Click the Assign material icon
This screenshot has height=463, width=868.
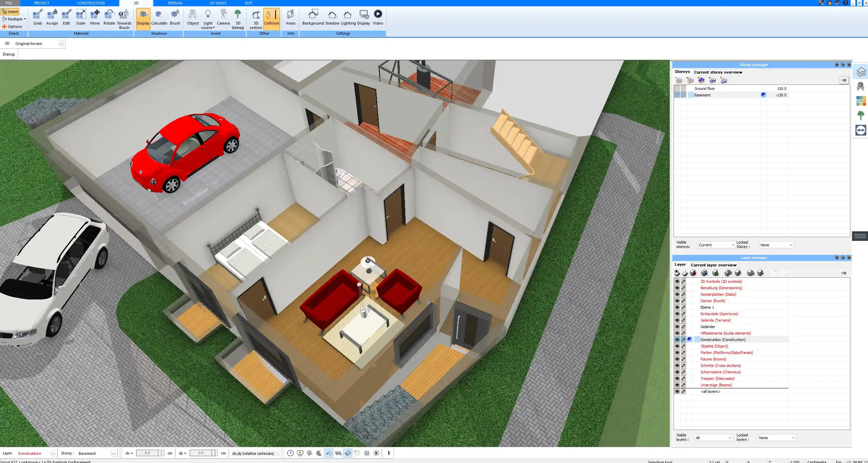point(52,17)
